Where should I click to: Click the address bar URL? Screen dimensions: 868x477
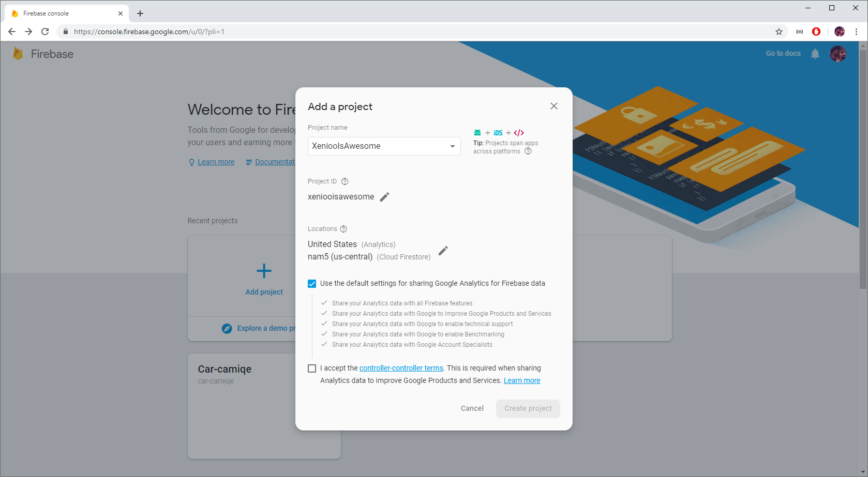(x=149, y=32)
